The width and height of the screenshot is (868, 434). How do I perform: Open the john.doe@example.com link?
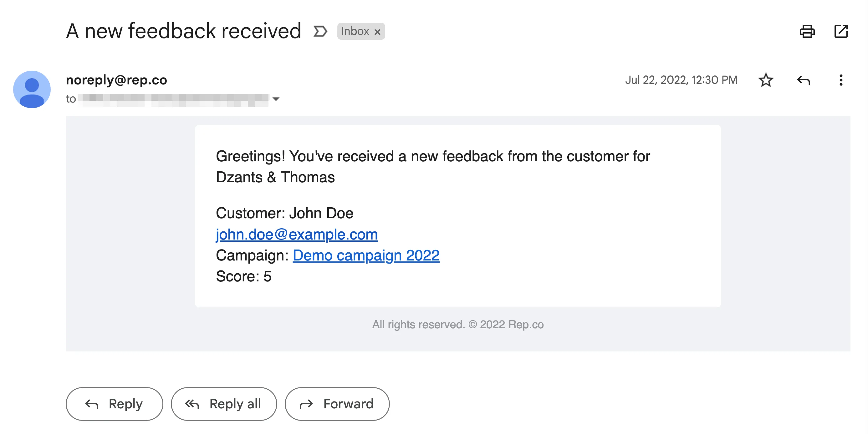coord(297,234)
